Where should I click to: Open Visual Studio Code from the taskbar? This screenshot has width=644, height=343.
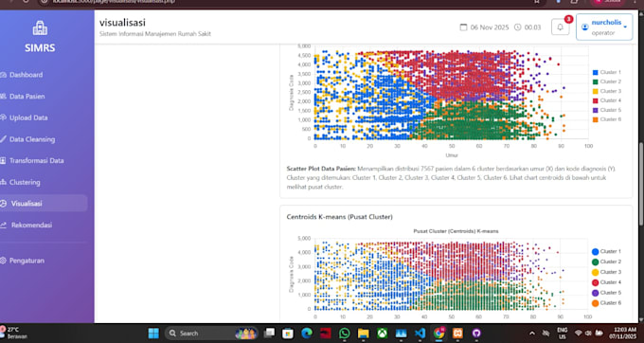click(420, 334)
